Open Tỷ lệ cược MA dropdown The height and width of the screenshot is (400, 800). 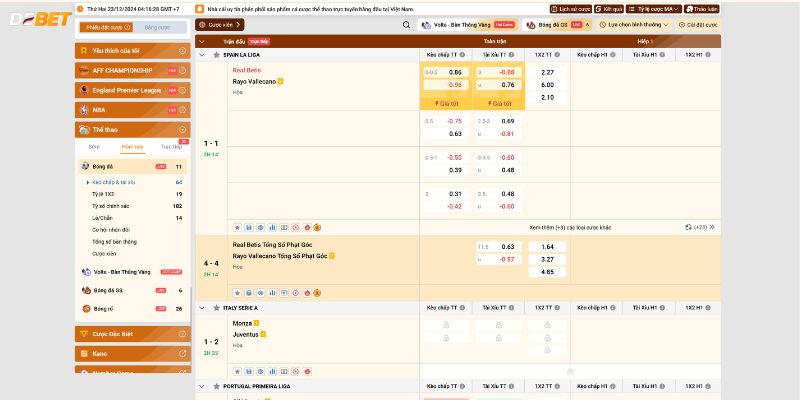pyautogui.click(x=654, y=9)
